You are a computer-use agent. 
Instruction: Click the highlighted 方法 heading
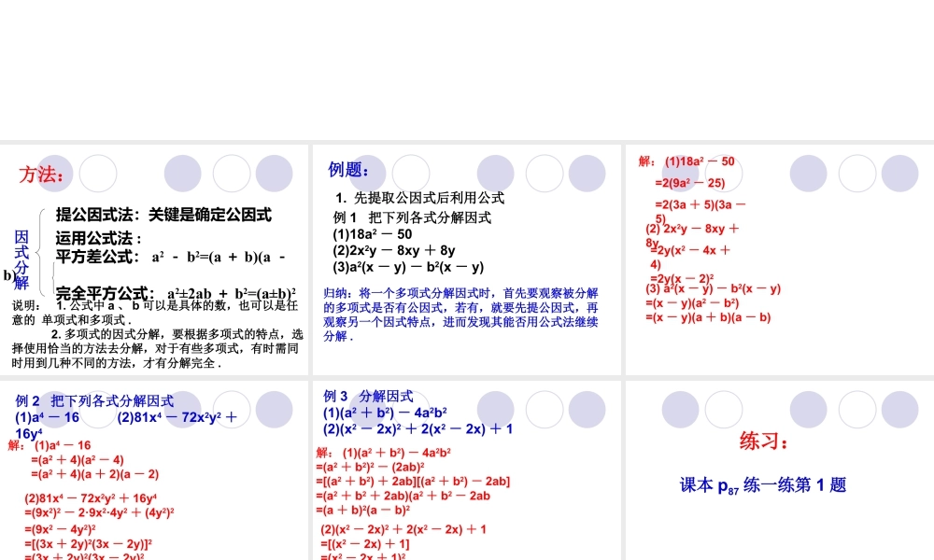coord(39,173)
